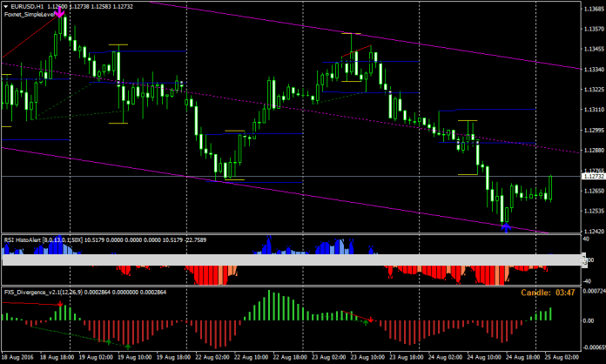The width and height of the screenshot is (606, 364).
Task: Click the gray band in RSI HistoAlert panel
Action: tap(287, 260)
